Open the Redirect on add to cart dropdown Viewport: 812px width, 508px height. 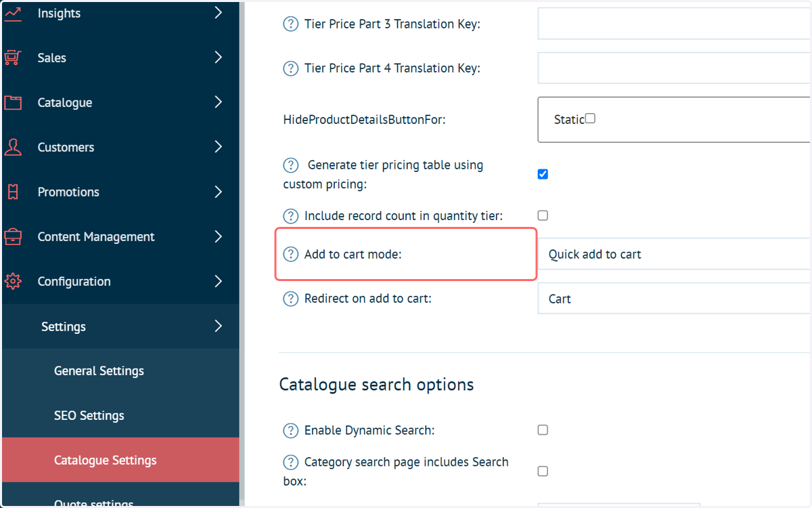click(x=675, y=299)
